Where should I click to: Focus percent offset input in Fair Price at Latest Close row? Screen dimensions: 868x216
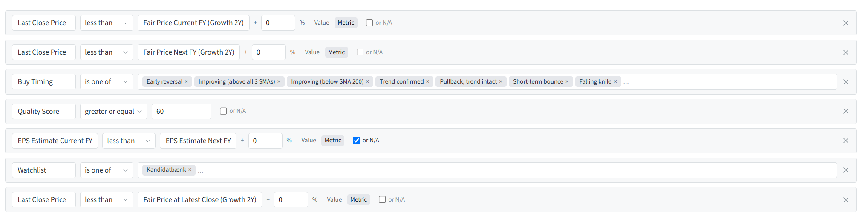pos(291,200)
